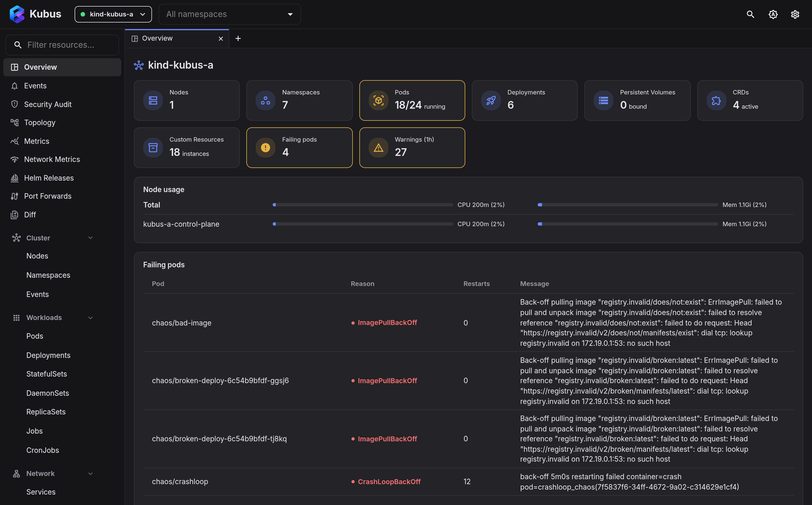Image resolution: width=812 pixels, height=505 pixels.
Task: Open Helm Releases in the sidebar
Action: [63, 178]
